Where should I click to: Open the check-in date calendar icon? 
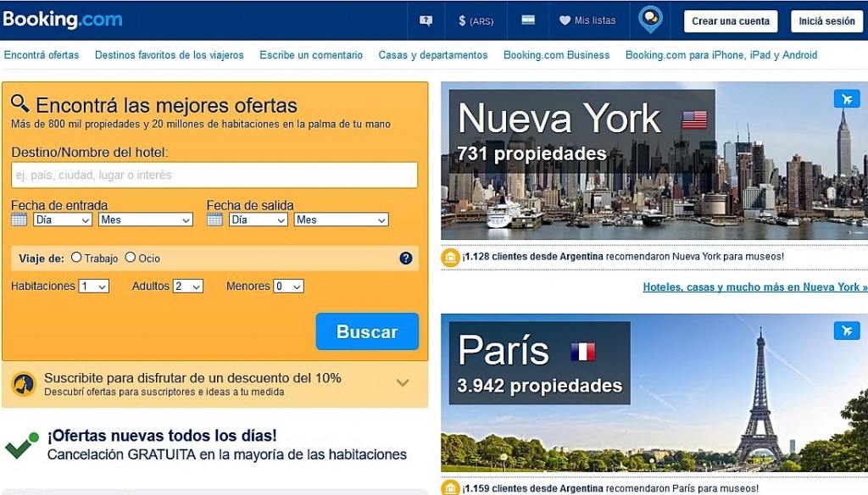point(19,220)
